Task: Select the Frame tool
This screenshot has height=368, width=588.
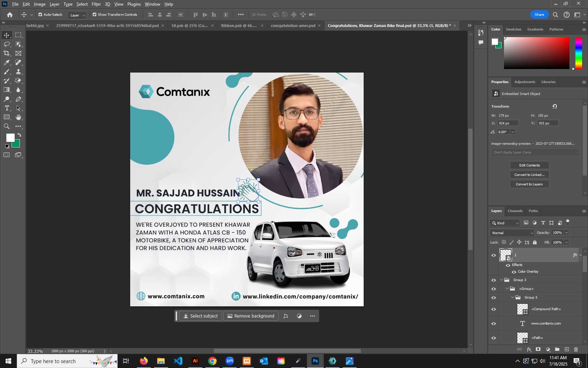Action: (x=18, y=53)
